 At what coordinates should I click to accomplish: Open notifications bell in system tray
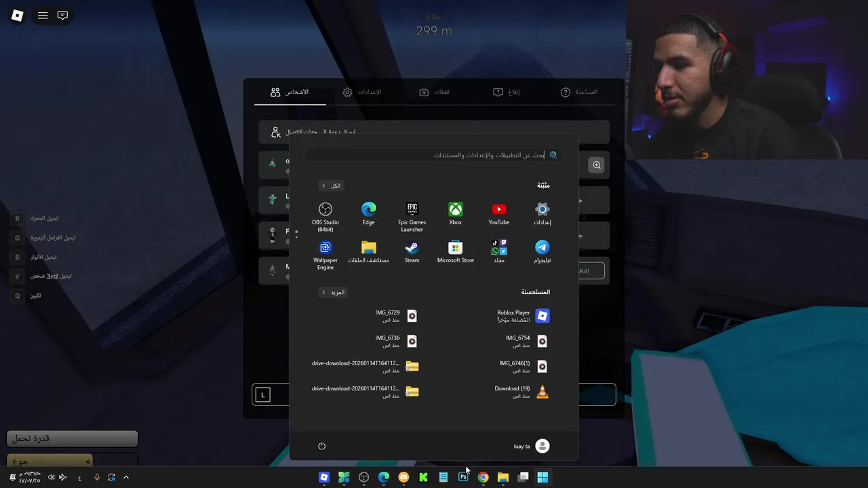(x=12, y=477)
